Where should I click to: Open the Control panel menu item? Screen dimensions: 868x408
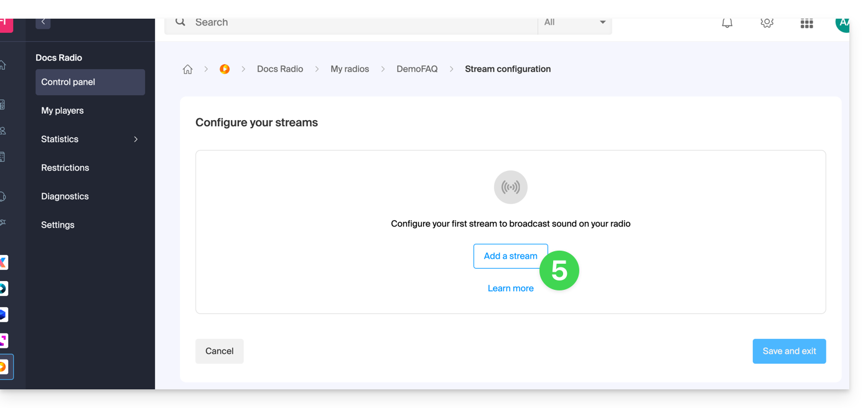point(90,82)
